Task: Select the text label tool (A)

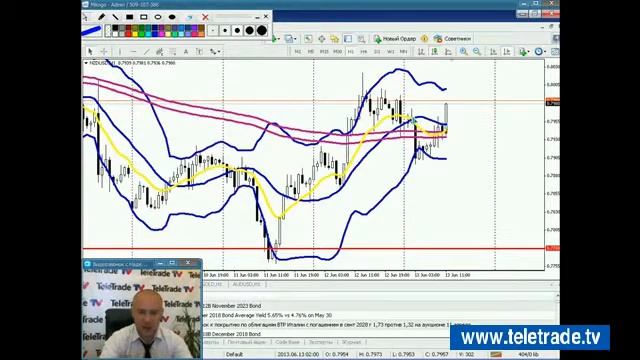Action: pos(186,52)
